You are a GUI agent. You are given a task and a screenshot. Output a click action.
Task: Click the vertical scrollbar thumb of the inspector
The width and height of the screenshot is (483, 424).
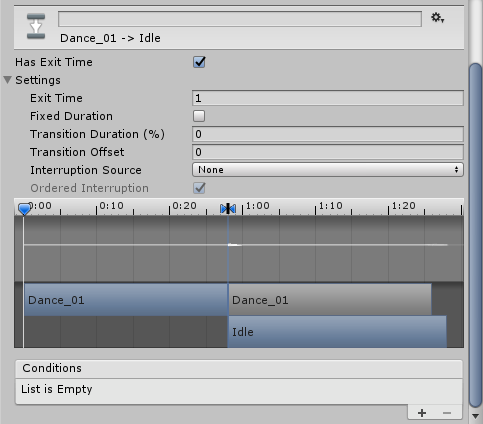tap(475, 235)
